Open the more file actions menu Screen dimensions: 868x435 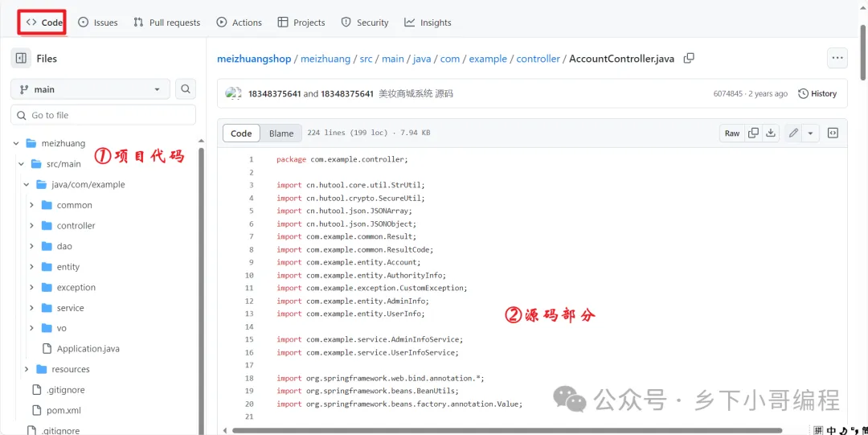(837, 58)
